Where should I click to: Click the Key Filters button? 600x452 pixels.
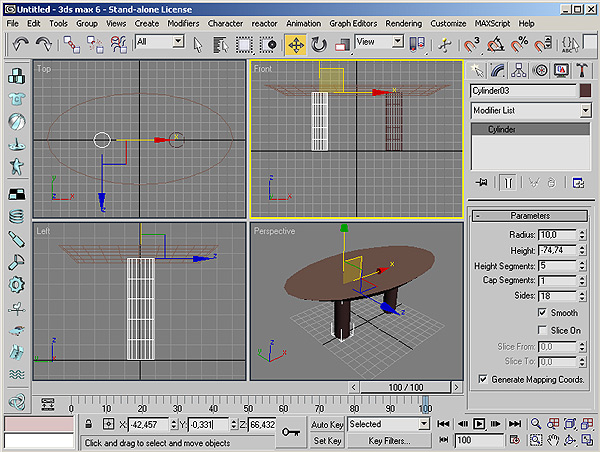388,440
